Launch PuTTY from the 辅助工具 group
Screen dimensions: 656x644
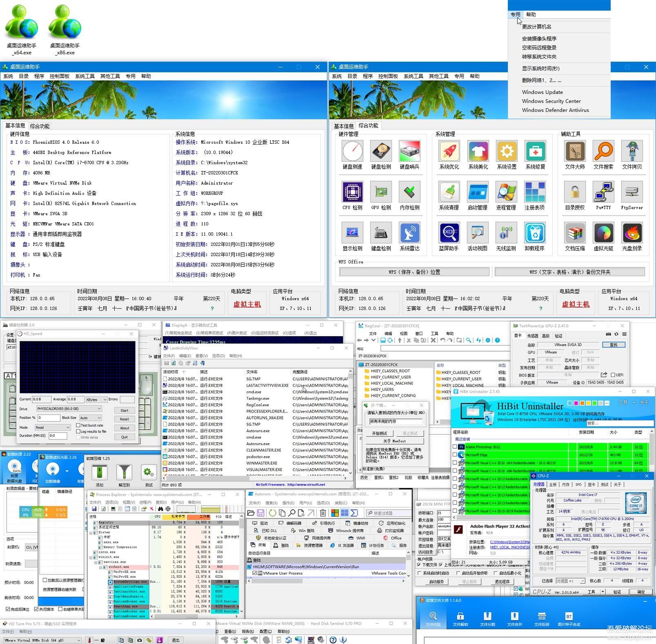603,192
